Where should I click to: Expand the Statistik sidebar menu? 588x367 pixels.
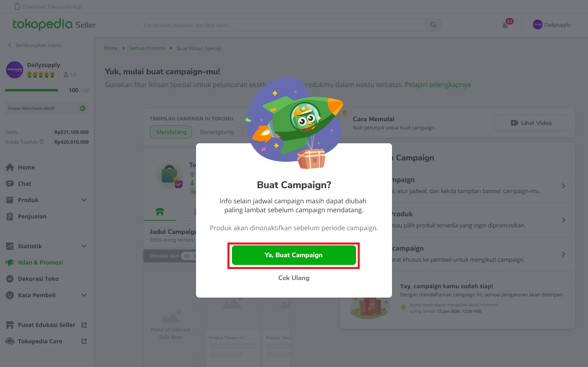click(x=84, y=246)
